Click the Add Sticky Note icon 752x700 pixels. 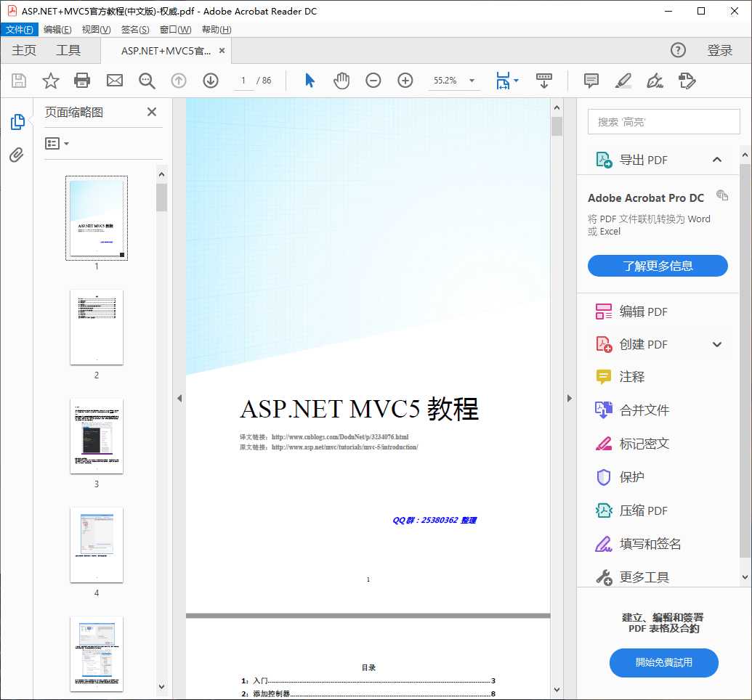[x=591, y=81]
